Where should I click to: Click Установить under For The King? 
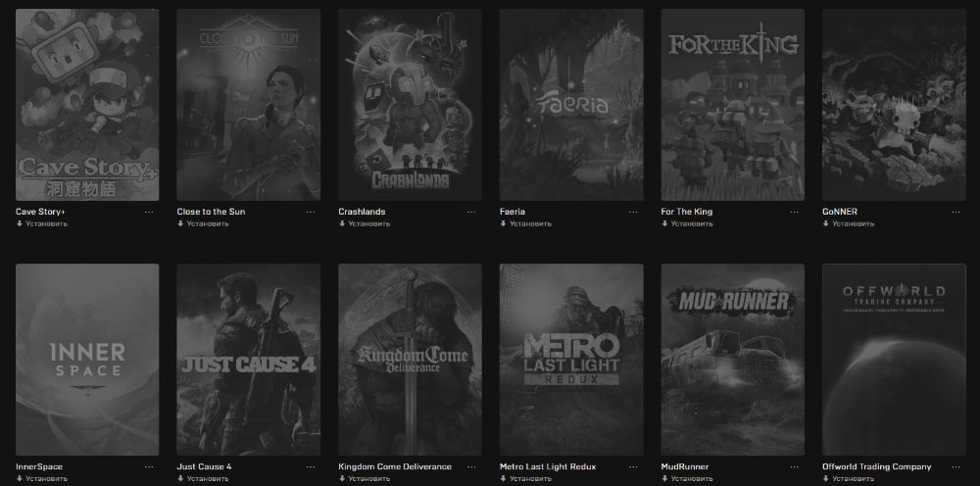(x=687, y=223)
